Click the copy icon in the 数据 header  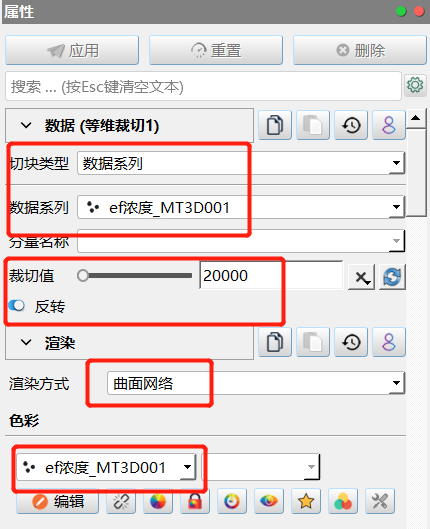[x=275, y=125]
